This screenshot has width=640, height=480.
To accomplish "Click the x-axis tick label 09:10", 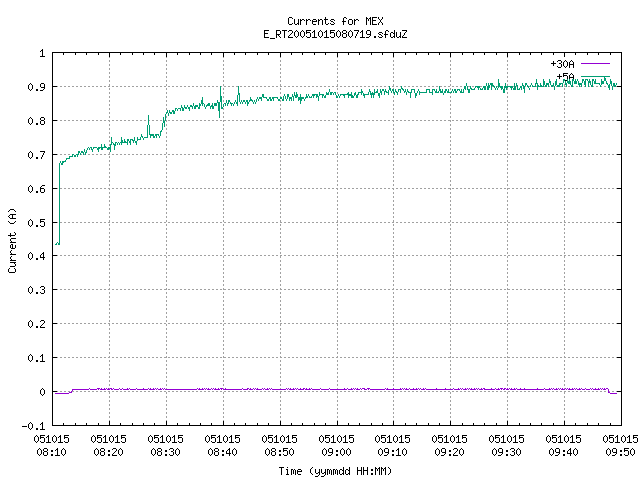I will 393,452.
